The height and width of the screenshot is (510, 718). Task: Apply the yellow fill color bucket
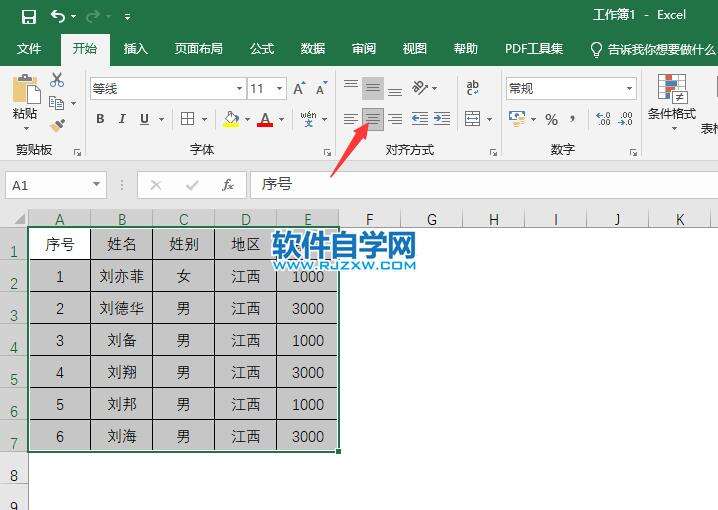231,119
